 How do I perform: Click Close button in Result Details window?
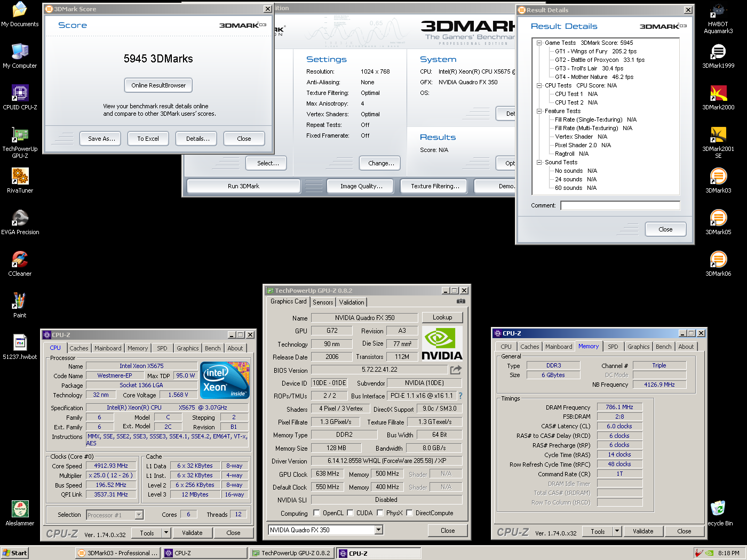click(665, 229)
